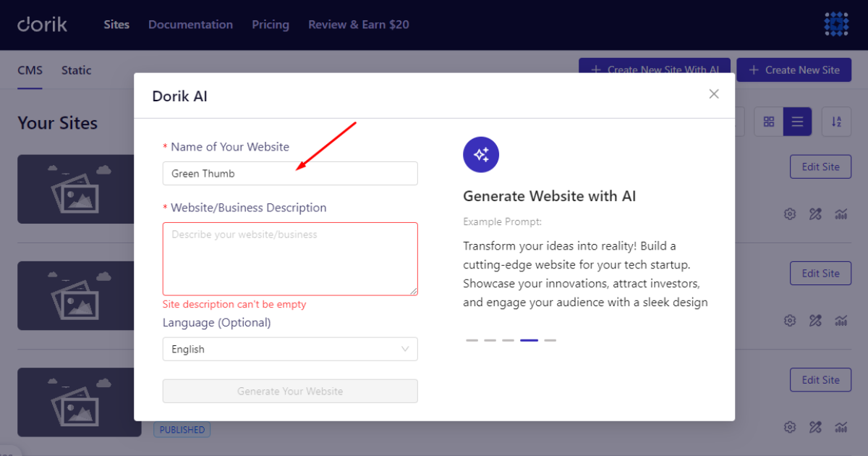Click the Your Sites heading
The height and width of the screenshot is (456, 868).
coord(57,123)
